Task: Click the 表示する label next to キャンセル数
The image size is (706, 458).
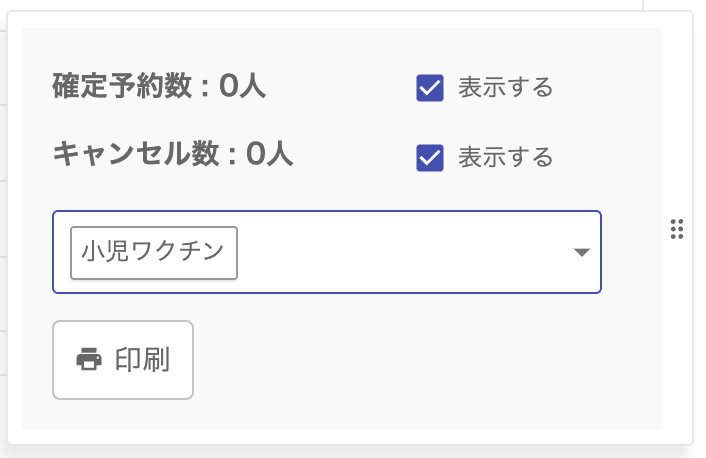Action: [505, 158]
